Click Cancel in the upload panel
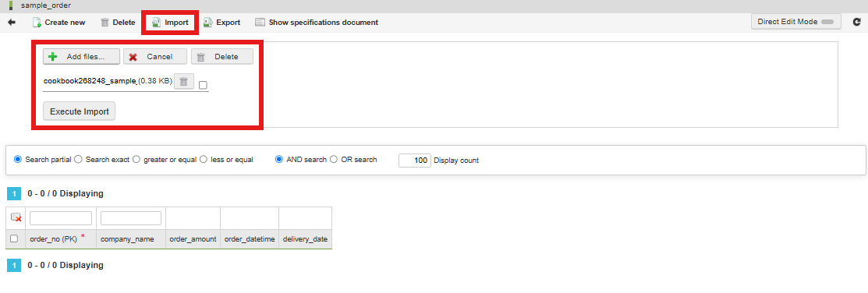The height and width of the screenshot is (293, 868). [x=155, y=56]
